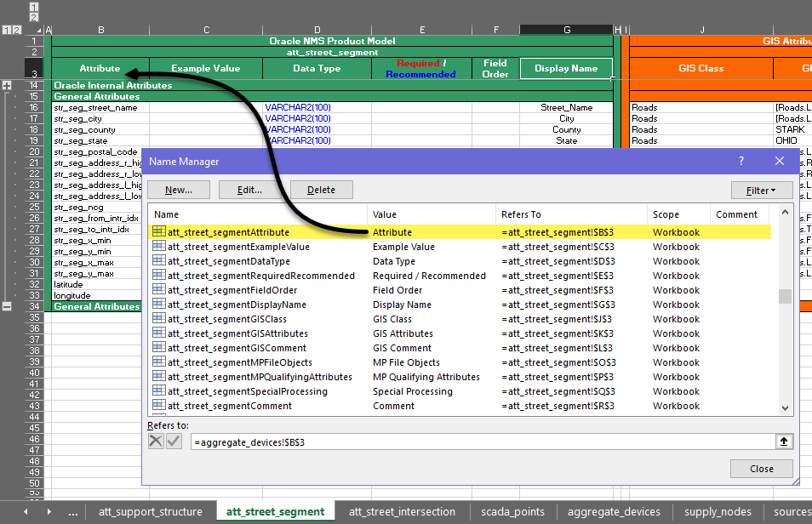Click =att_street_segment!$G$3 reference
The image size is (812, 524).
558,305
